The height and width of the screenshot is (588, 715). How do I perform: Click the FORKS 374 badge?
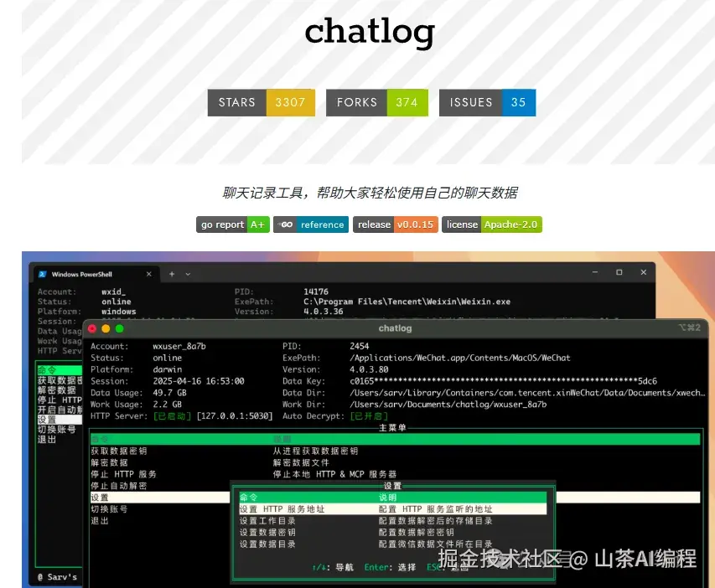(x=377, y=102)
